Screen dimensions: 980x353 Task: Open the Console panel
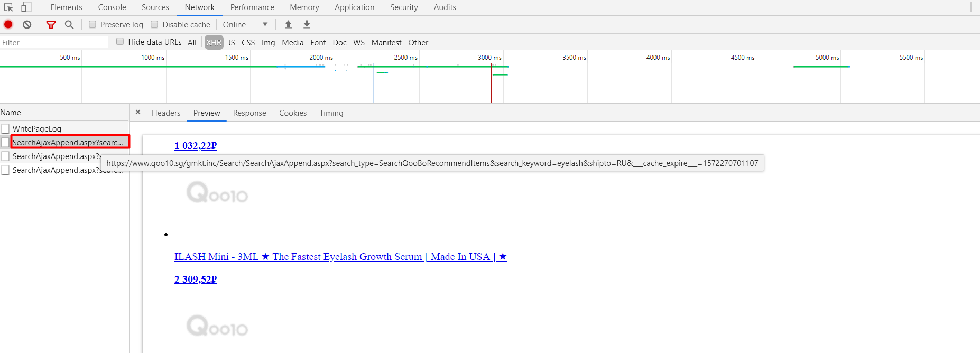point(112,7)
